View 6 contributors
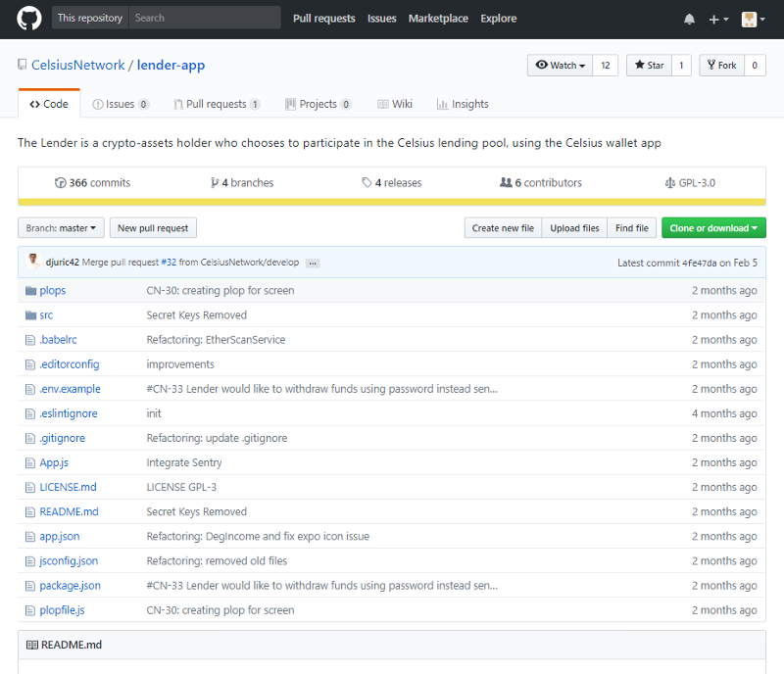Screen dimensions: 784x674 pyautogui.click(x=541, y=183)
